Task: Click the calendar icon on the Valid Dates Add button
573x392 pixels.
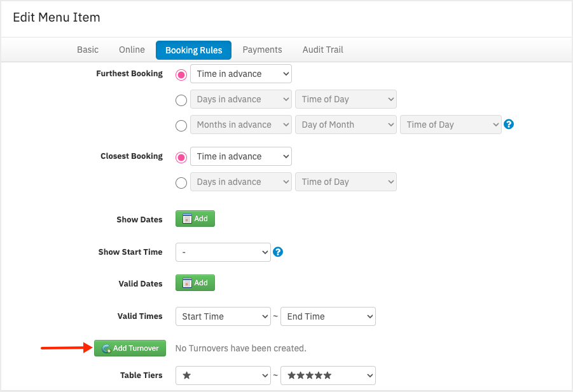Action: pyautogui.click(x=187, y=283)
